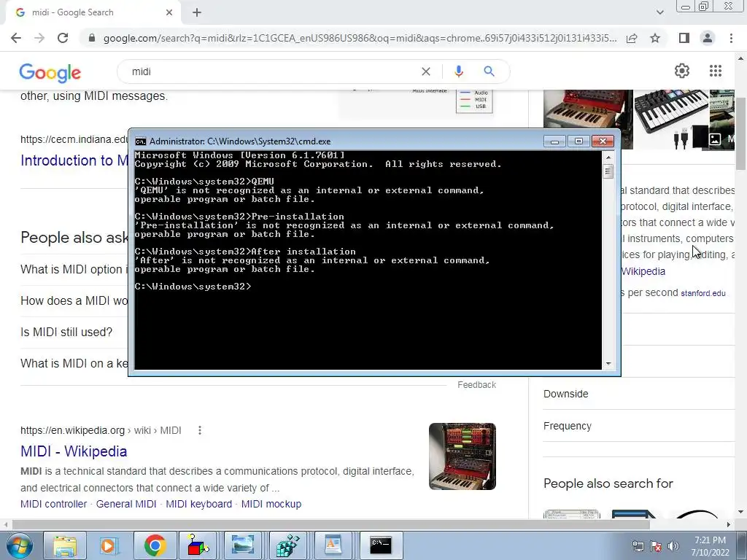
Task: Switch to Chrome on the taskbar
Action: click(155, 545)
